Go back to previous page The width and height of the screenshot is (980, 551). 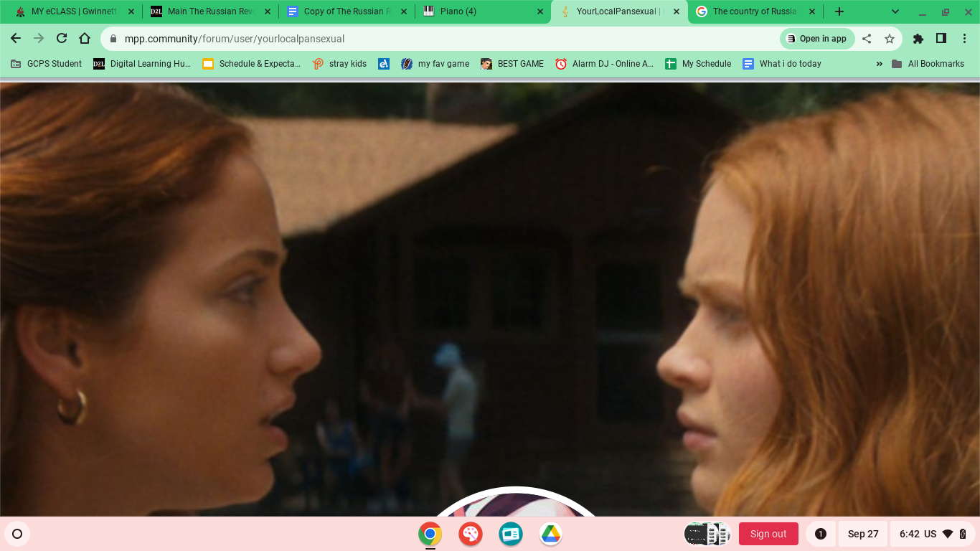(x=16, y=39)
